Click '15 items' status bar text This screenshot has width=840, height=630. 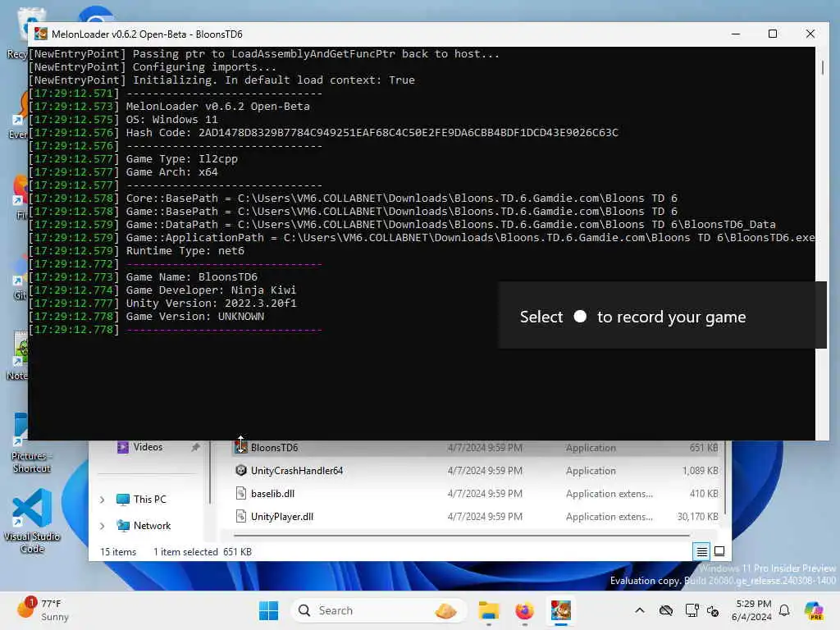[118, 552]
